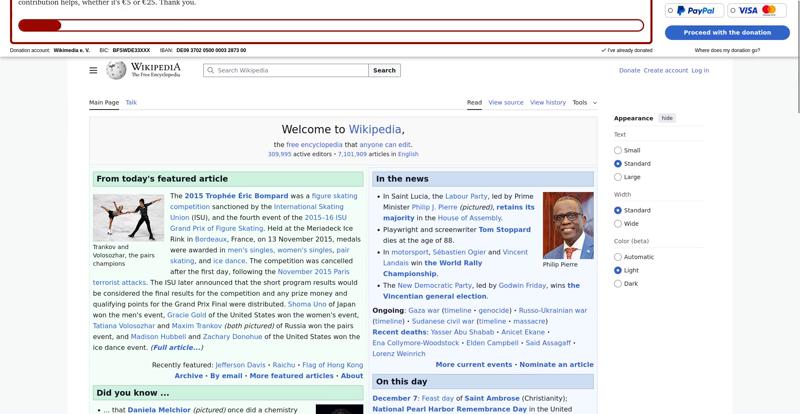Click the PayPal logo

click(x=696, y=11)
